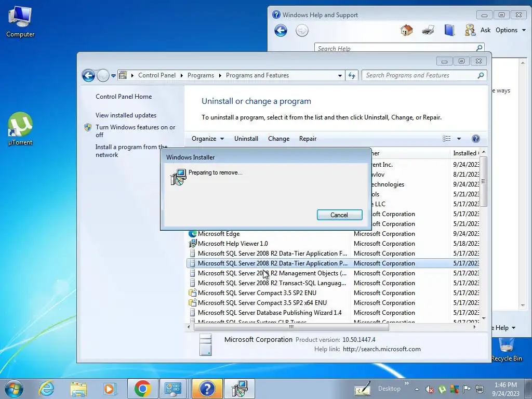Viewport: 532px width, 399px height.
Task: Cancel the Windows Installer removal
Action: coord(339,215)
